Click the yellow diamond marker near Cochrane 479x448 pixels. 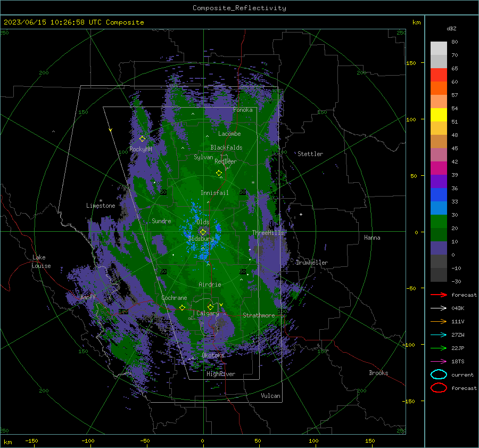(182, 307)
